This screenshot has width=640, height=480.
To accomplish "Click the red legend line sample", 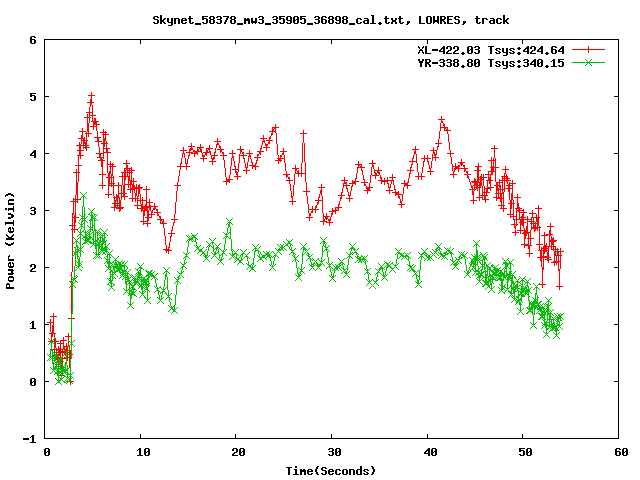I will click(588, 50).
